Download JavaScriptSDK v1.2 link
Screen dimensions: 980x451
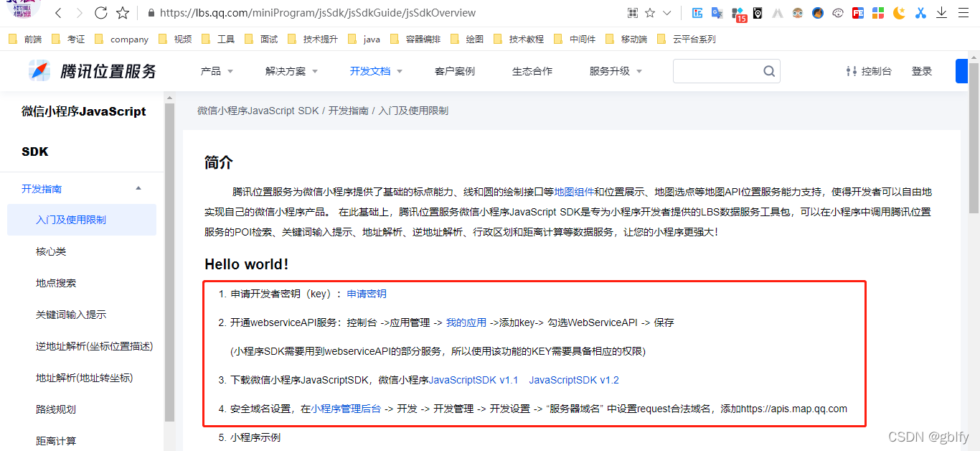click(574, 380)
